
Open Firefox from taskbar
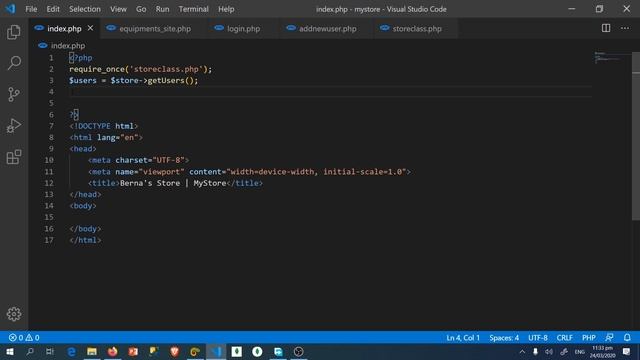[112, 351]
